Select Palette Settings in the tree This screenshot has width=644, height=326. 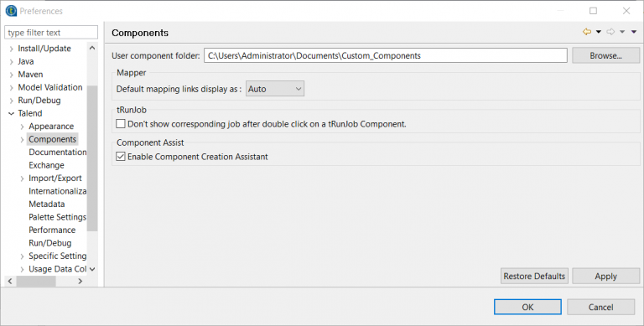tap(57, 217)
